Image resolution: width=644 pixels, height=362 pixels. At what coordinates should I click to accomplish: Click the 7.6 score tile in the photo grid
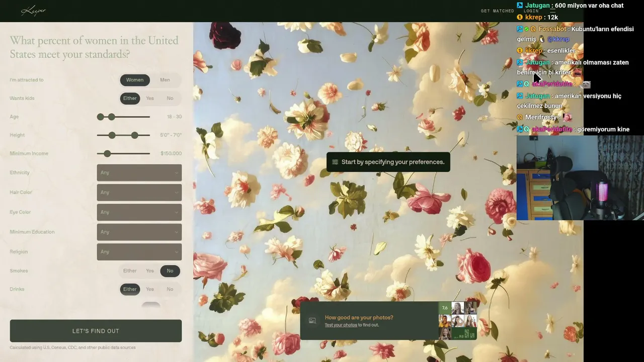tap(445, 308)
